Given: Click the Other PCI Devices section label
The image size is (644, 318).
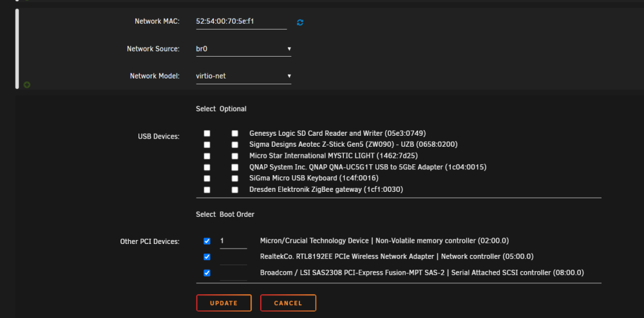Looking at the screenshot, I should point(149,241).
